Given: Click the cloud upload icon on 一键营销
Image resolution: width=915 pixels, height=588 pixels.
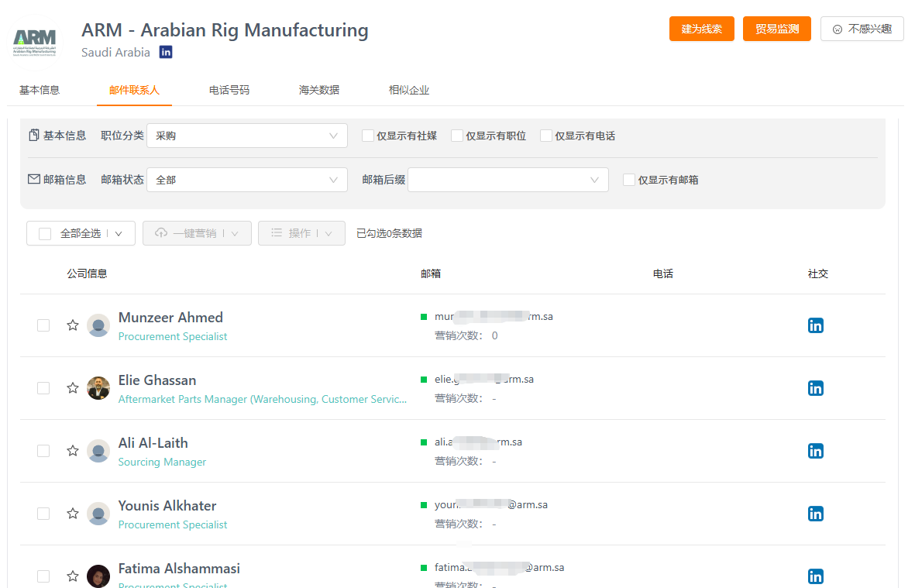Looking at the screenshot, I should pyautogui.click(x=161, y=232).
